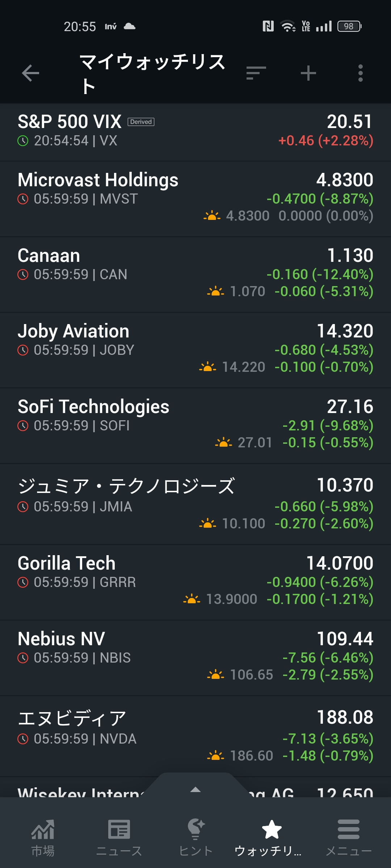The image size is (391, 868).
Task: Open the ヒント lightbulb tab
Action: (x=196, y=837)
